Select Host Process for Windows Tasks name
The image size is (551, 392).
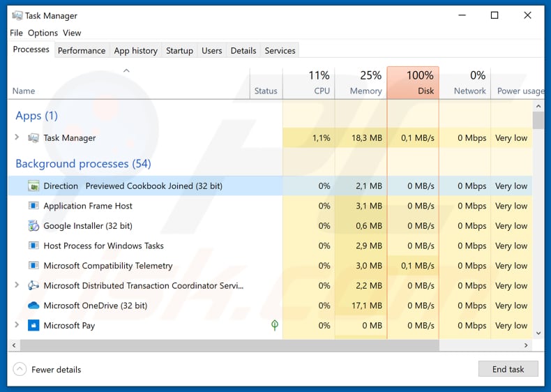tap(104, 246)
